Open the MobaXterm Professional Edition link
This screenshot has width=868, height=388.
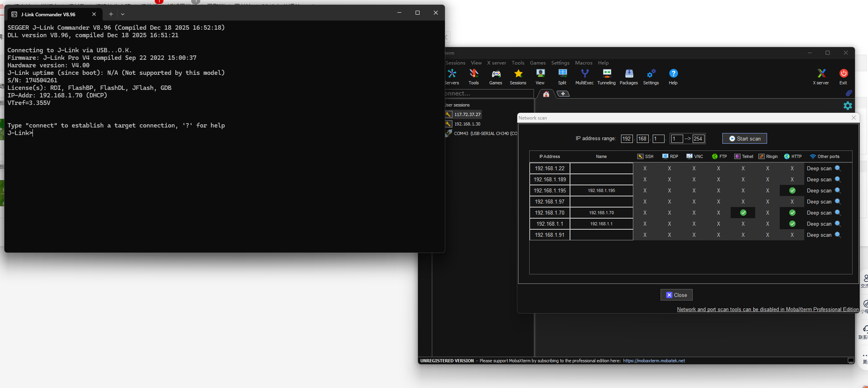coord(767,310)
